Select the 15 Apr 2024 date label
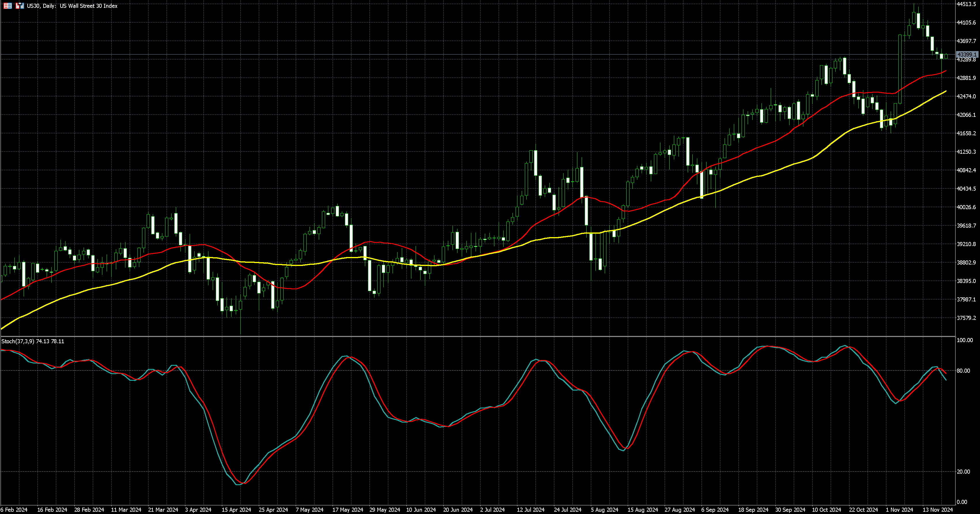 pos(236,509)
